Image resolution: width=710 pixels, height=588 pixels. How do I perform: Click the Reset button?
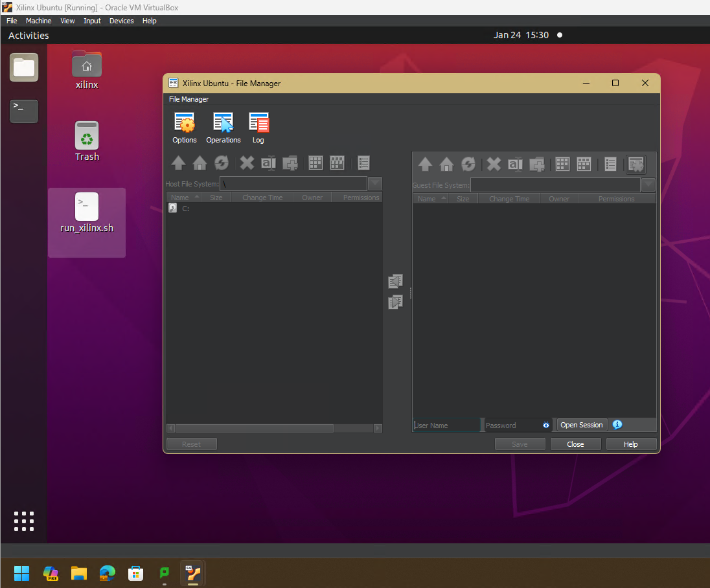point(192,444)
